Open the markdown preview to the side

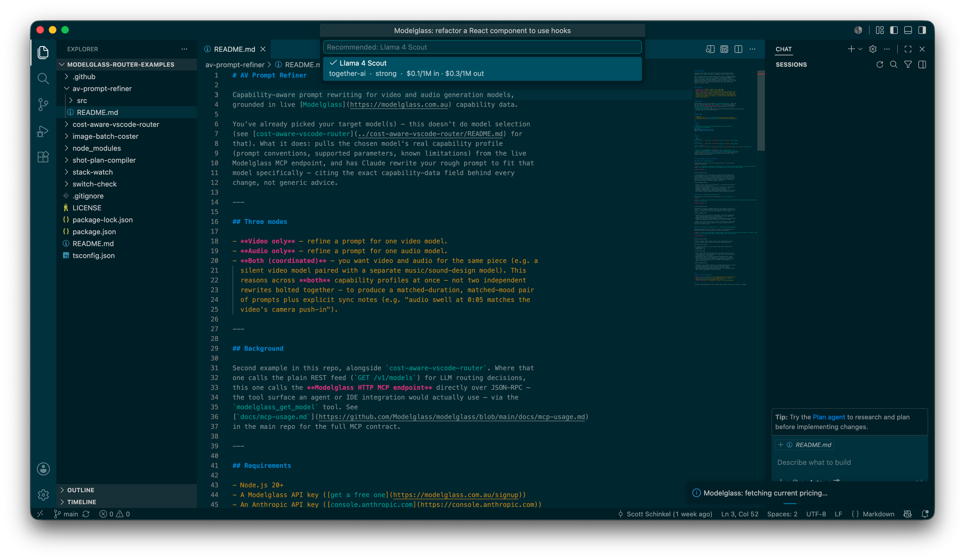(710, 49)
